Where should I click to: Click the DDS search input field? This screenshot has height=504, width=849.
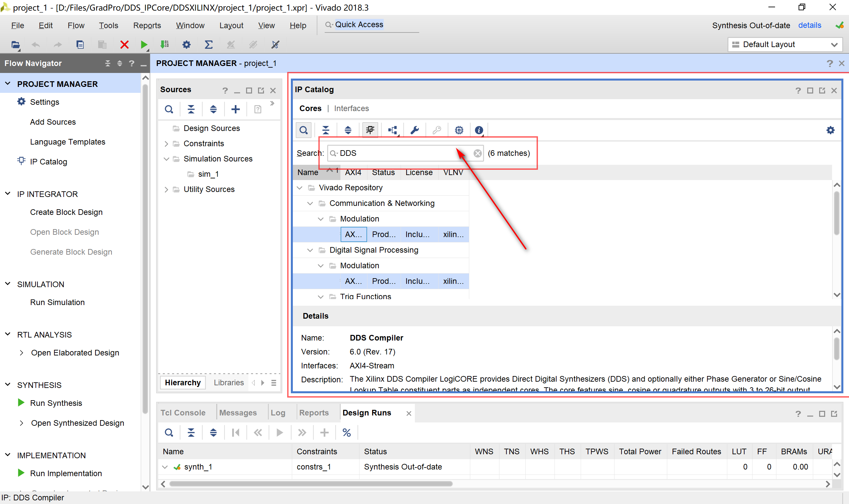click(x=401, y=153)
